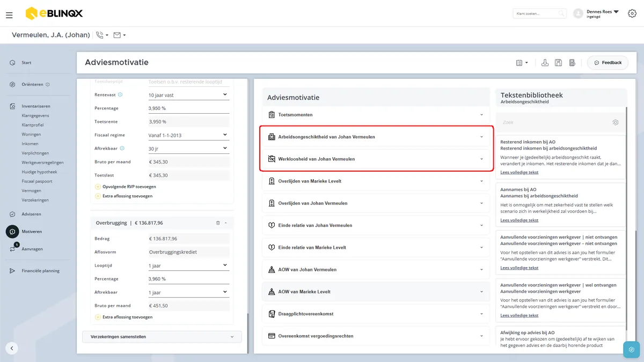Click the Feedback button
The image size is (644, 362).
pyautogui.click(x=608, y=63)
